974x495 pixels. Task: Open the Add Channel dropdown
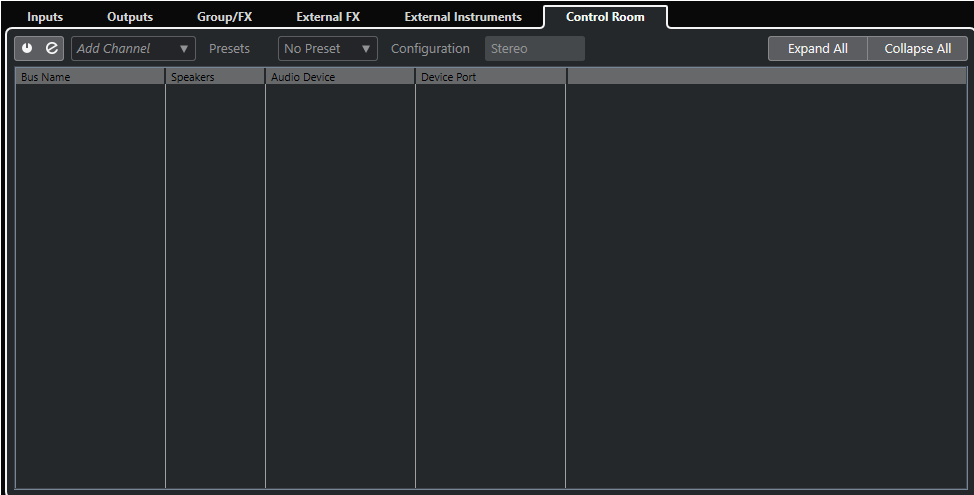click(134, 48)
